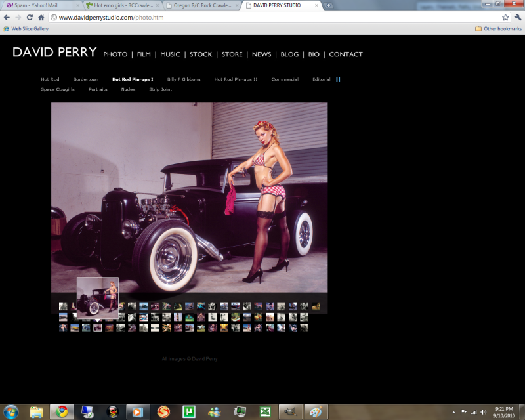Select first thumbnail in bottom row
525x420 pixels.
pyautogui.click(x=63, y=327)
